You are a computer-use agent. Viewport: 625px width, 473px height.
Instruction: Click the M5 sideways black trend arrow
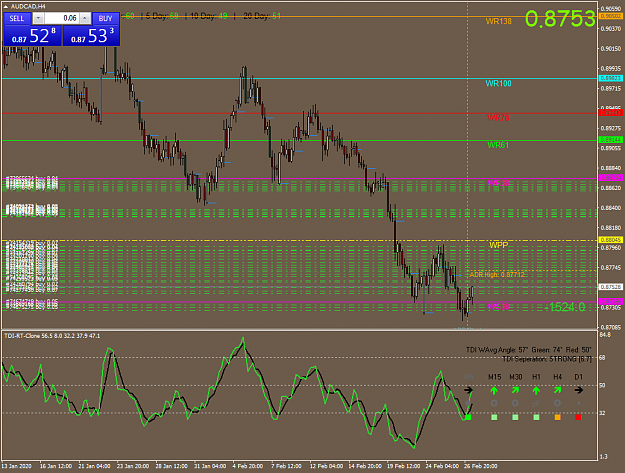[x=468, y=390]
